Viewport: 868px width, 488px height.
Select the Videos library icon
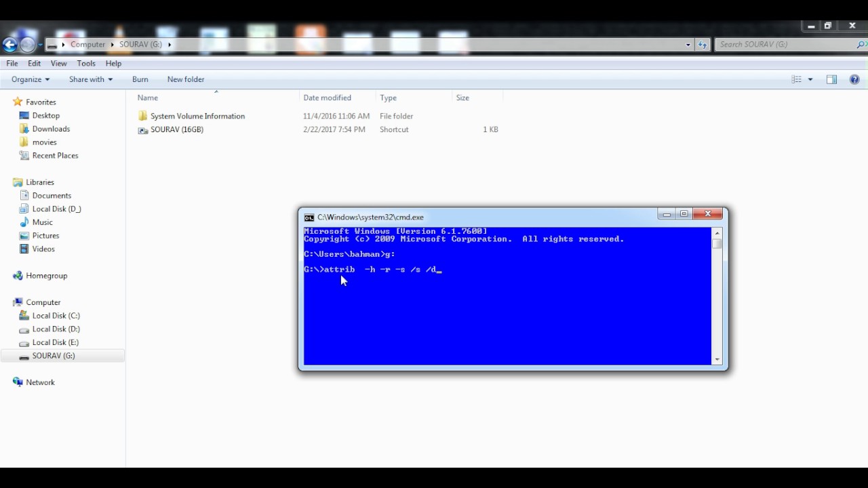coord(24,249)
